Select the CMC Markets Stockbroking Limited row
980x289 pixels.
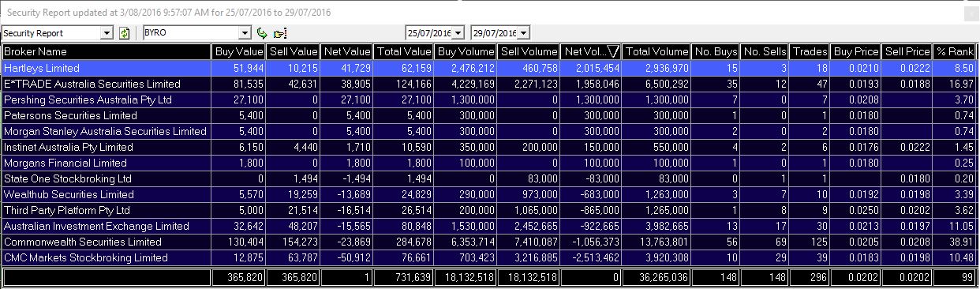point(489,257)
